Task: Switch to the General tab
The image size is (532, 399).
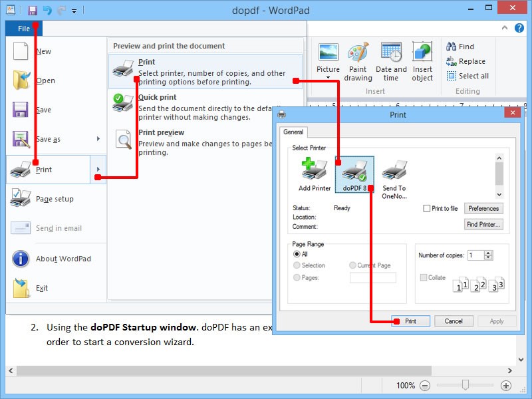Action: 294,132
